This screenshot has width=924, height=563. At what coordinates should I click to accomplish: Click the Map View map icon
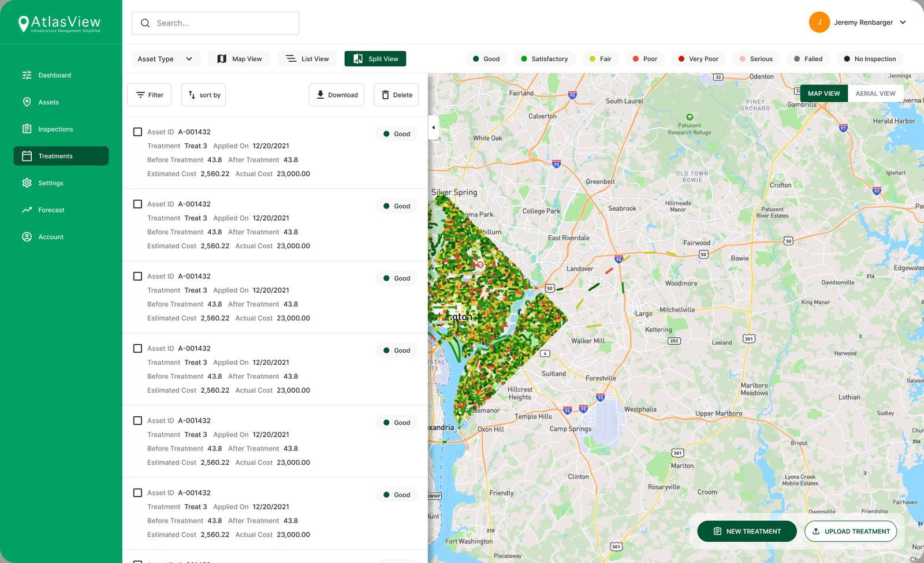tap(222, 59)
